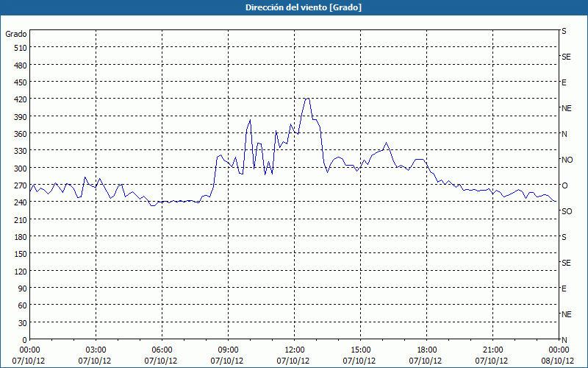The width and height of the screenshot is (588, 368).
Task: Click the 0 value at the y-axis origin
Action: pyautogui.click(x=25, y=340)
